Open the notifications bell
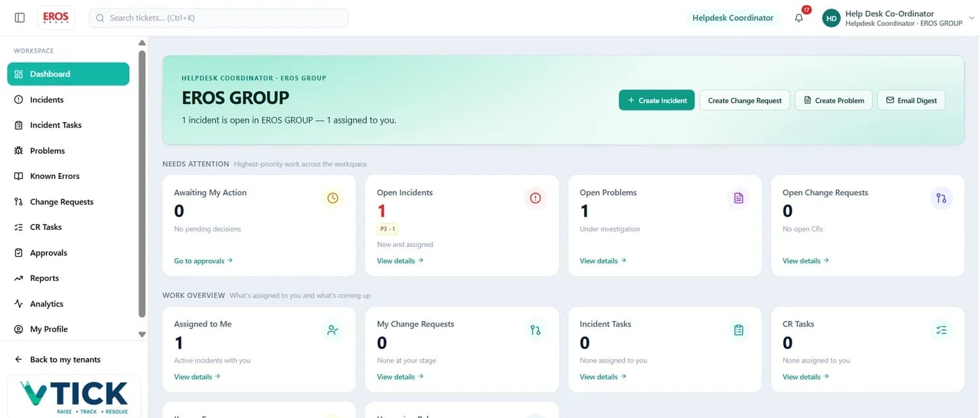This screenshot has width=980, height=418. tap(798, 18)
